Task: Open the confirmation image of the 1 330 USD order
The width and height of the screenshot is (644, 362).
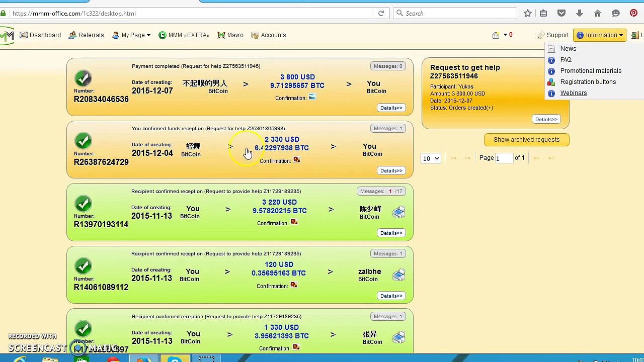Action: pos(296,347)
